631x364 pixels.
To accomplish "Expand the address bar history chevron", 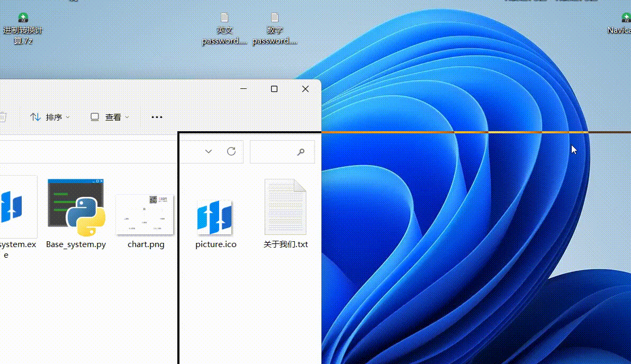I will [209, 152].
